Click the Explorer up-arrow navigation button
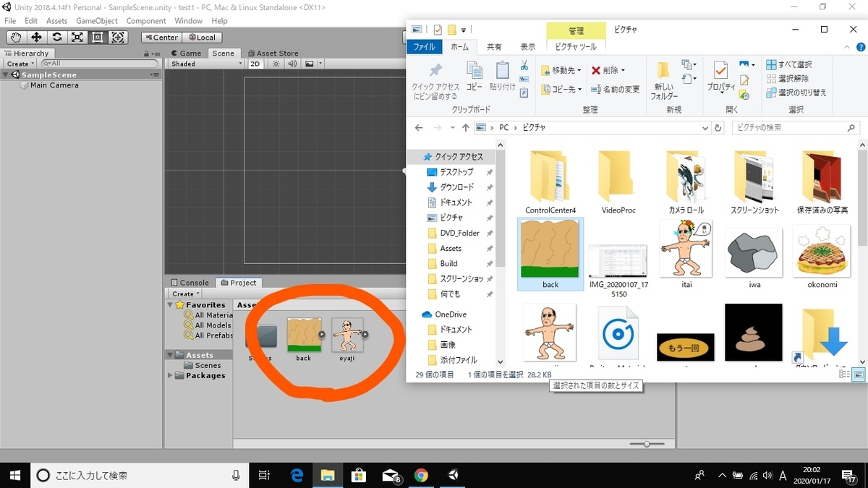Viewport: 868px width, 488px height. [x=466, y=127]
